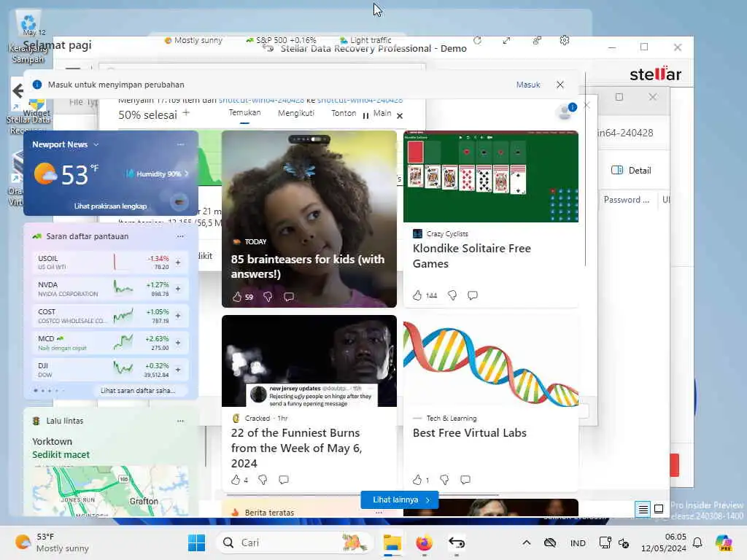Click the Masuk sign-in link
This screenshot has width=747, height=560.
[x=528, y=85]
